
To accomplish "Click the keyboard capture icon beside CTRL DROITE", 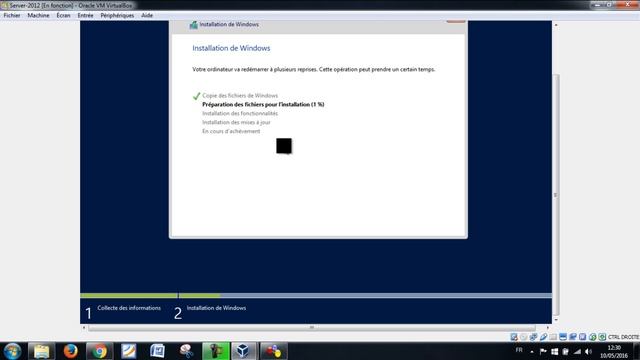I will pos(602,337).
